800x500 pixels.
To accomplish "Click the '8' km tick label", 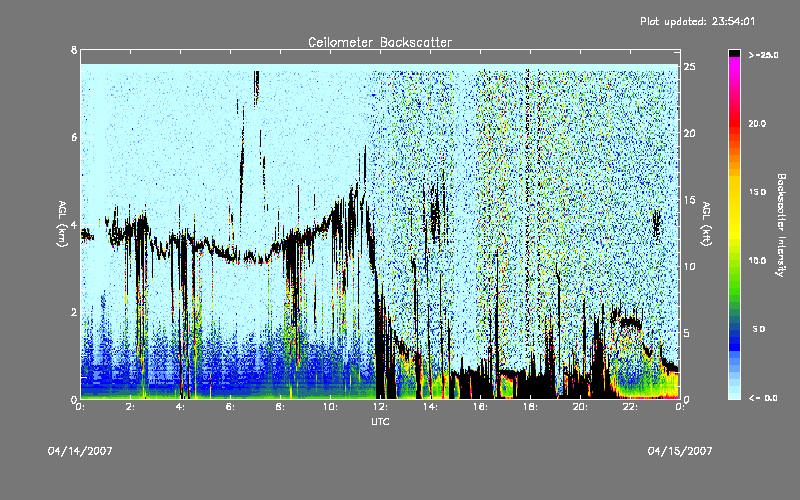I will [x=74, y=50].
